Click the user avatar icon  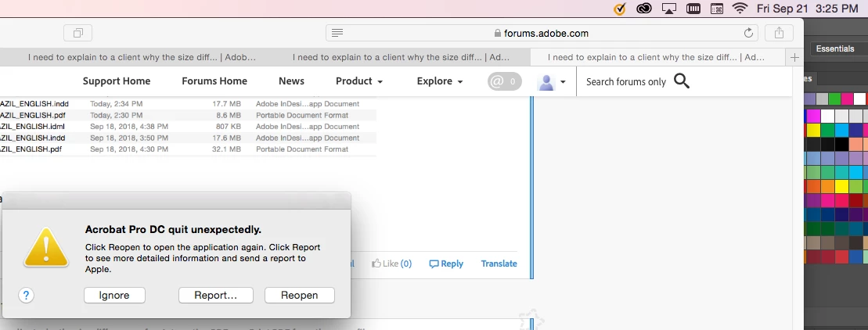point(546,82)
